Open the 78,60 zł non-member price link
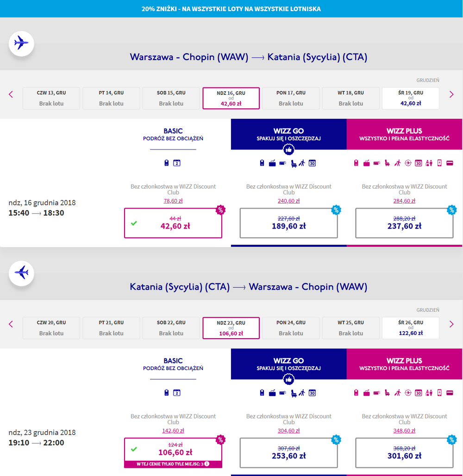 click(x=173, y=201)
